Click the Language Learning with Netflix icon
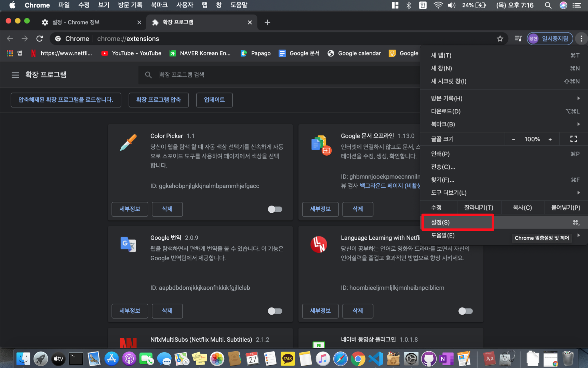 tap(319, 244)
